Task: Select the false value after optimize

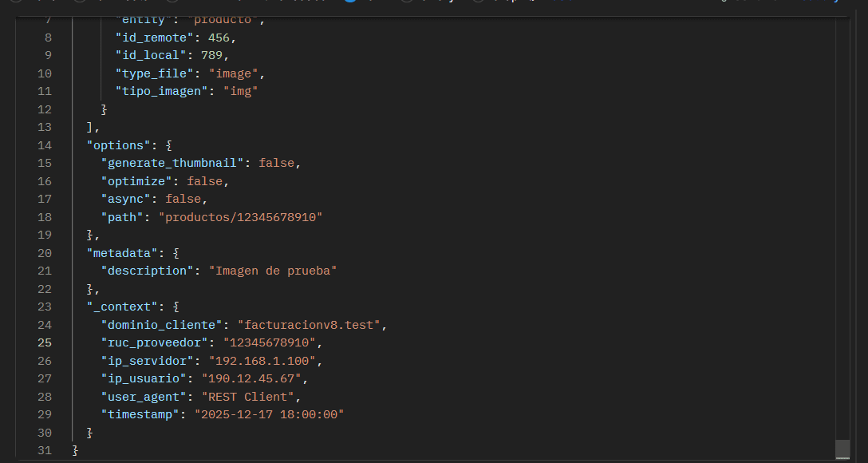Action: click(204, 182)
